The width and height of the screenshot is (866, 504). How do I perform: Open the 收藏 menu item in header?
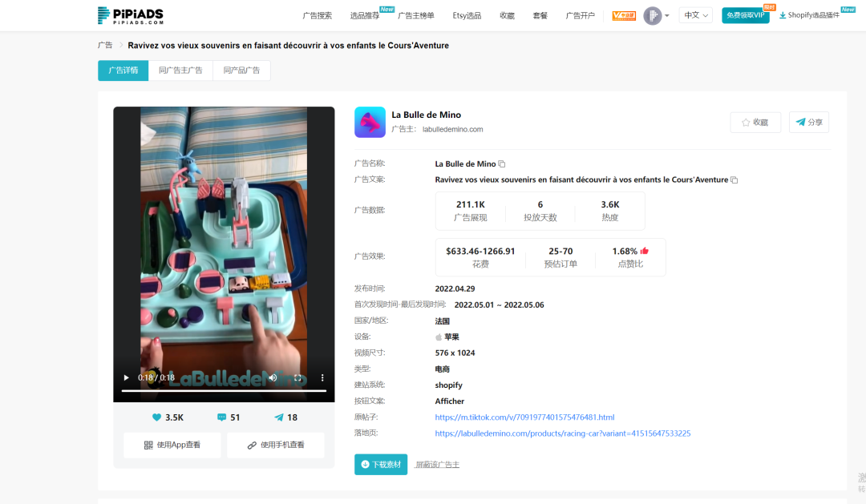tap(507, 15)
